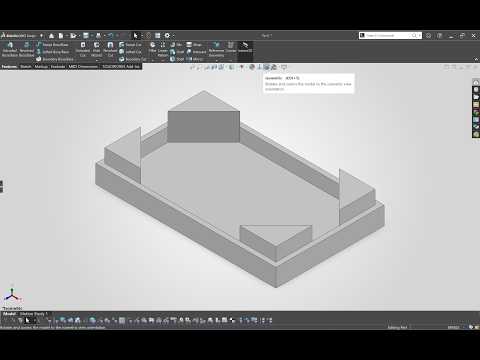
Task: Click the login user icon
Action: [428, 35]
